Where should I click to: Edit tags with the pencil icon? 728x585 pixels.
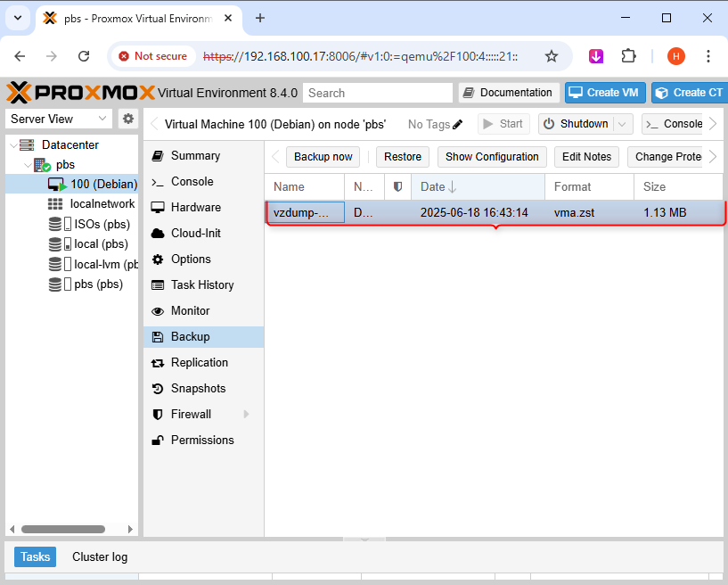[457, 124]
